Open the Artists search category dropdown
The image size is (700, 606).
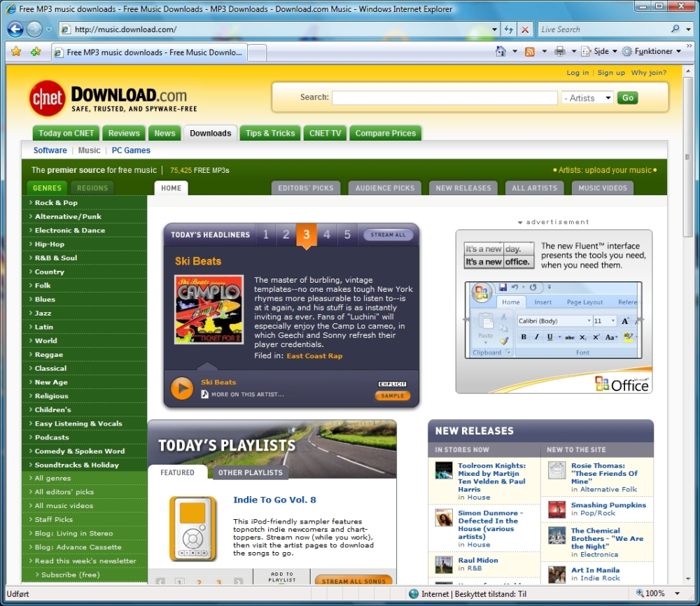tap(587, 98)
